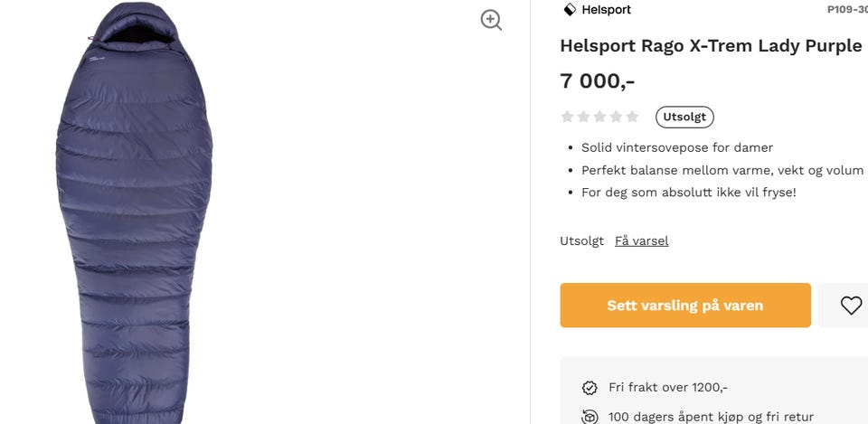This screenshot has width=868, height=424.
Task: Click the magnifier zoom icon on the product image
Action: click(491, 20)
